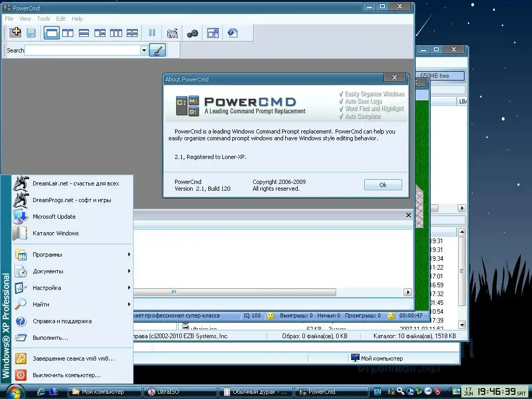Click horizontal scrollbar thumb in lower pane

(234, 292)
